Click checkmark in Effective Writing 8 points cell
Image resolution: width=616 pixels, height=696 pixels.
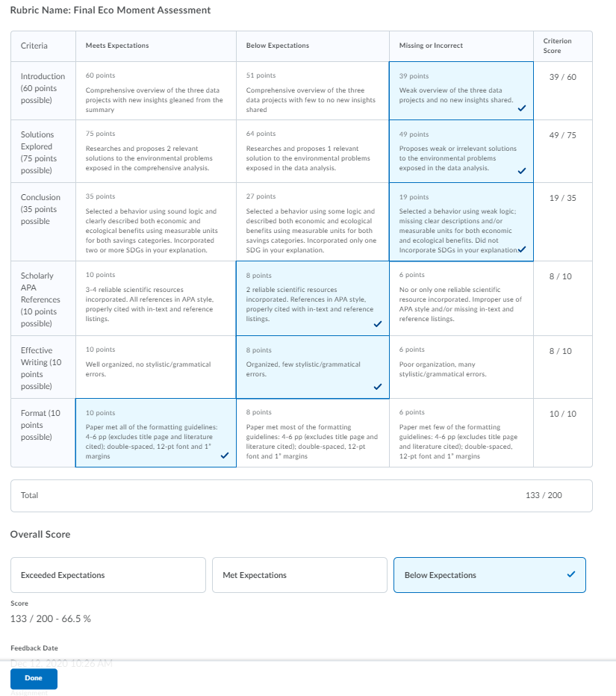(x=378, y=387)
